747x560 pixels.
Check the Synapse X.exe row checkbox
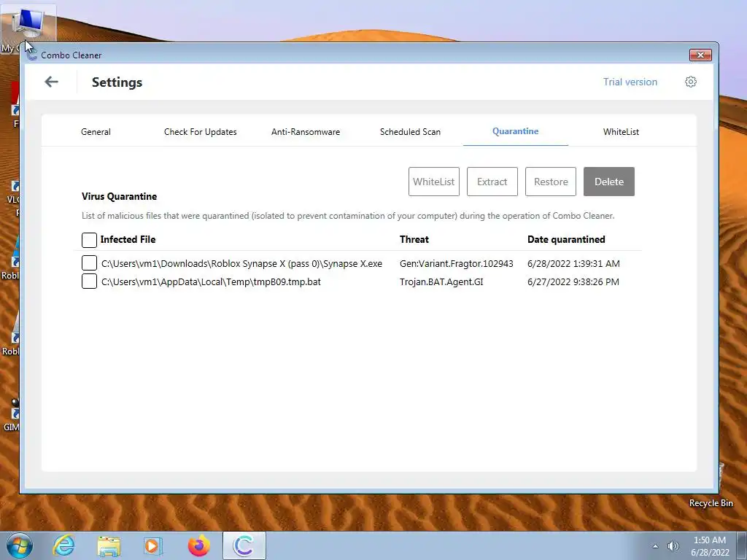click(x=89, y=262)
